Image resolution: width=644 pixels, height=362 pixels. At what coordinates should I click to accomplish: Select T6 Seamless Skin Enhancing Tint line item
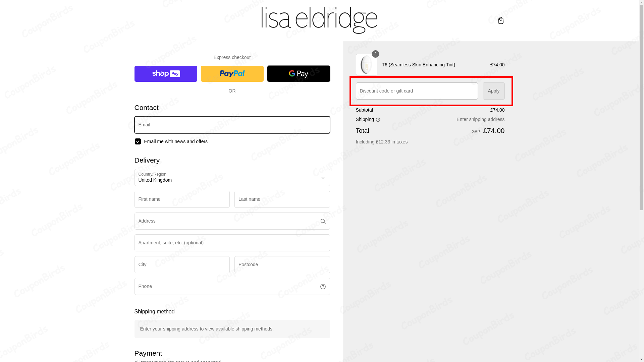[418, 65]
